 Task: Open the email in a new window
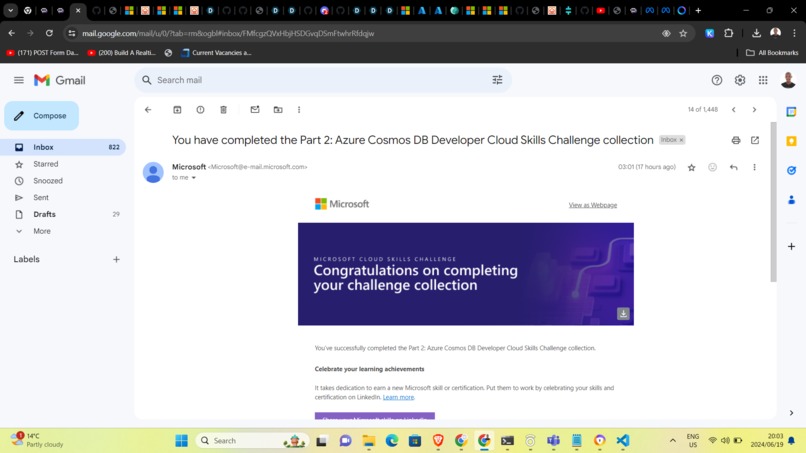point(755,140)
